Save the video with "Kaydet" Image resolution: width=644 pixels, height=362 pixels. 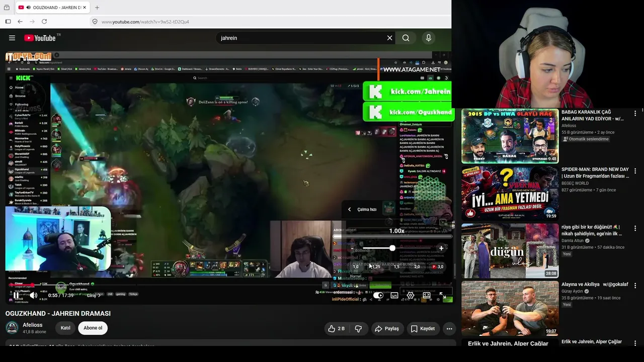(423, 329)
